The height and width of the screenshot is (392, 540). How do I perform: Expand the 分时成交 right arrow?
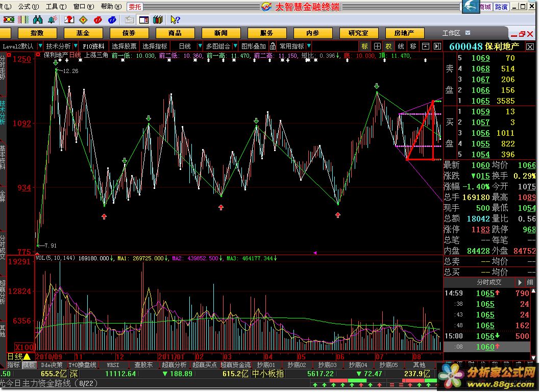(x=520, y=282)
